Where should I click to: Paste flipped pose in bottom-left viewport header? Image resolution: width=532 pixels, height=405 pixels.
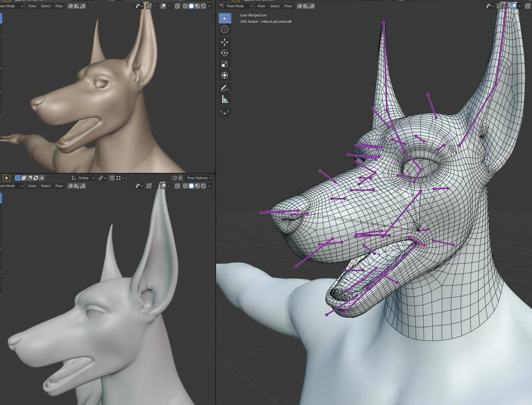83,186
